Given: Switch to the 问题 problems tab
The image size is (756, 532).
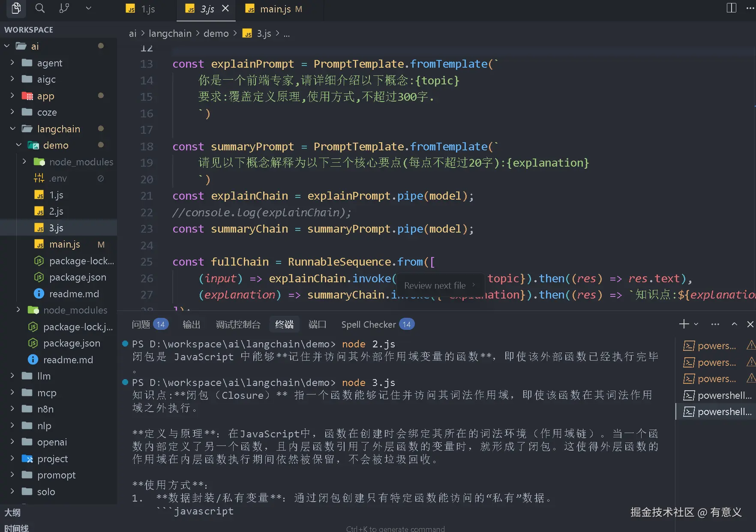Looking at the screenshot, I should (x=150, y=324).
